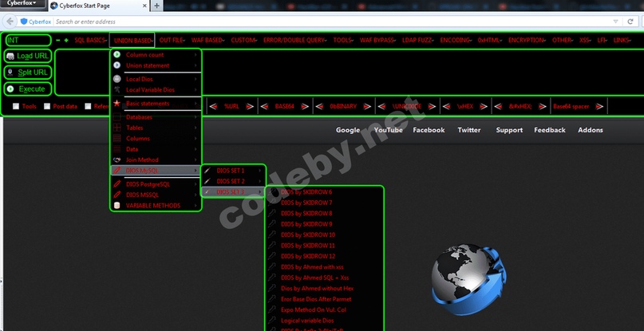The height and width of the screenshot is (331, 644).
Task: Enable the Tools checkbox
Action: pos(15,106)
